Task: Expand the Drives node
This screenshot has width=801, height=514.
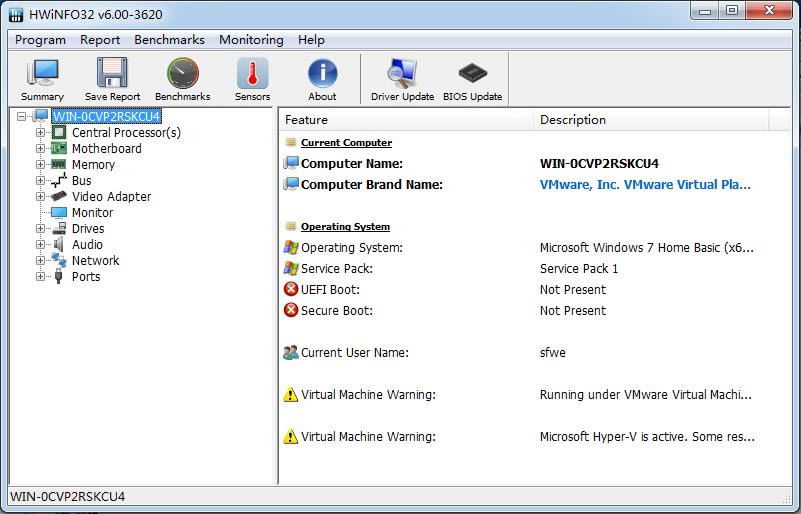Action: 40,228
